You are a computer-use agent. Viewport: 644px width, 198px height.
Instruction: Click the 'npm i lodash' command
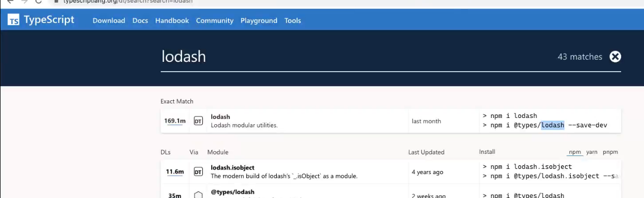click(x=510, y=116)
